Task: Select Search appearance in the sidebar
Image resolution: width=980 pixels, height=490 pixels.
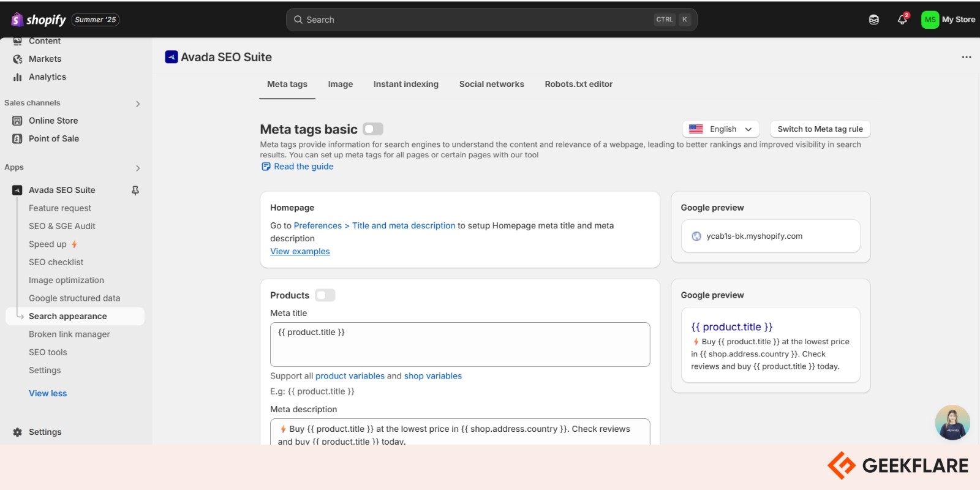Action: [75, 316]
